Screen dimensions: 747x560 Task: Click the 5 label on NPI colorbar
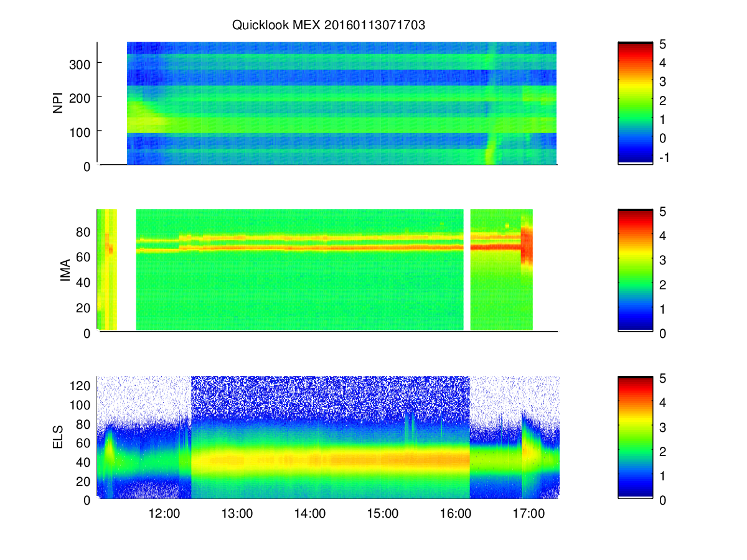coord(663,44)
